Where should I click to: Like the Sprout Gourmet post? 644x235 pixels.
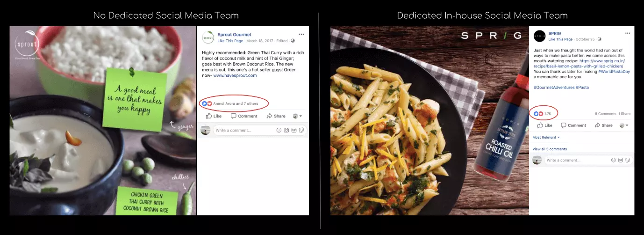[x=214, y=116]
